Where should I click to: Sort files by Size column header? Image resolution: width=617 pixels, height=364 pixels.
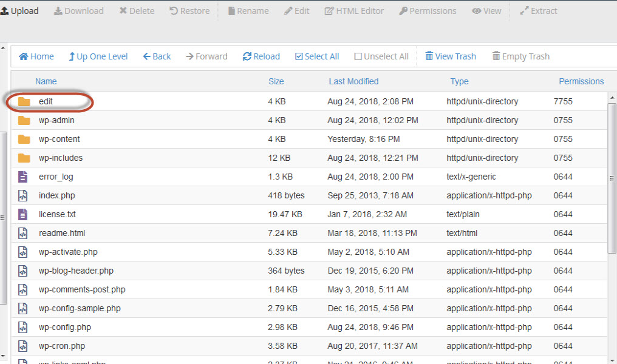(276, 81)
